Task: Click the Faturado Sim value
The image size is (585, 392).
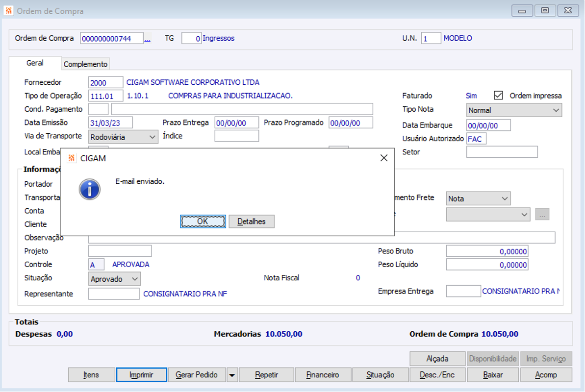Action: [x=471, y=96]
